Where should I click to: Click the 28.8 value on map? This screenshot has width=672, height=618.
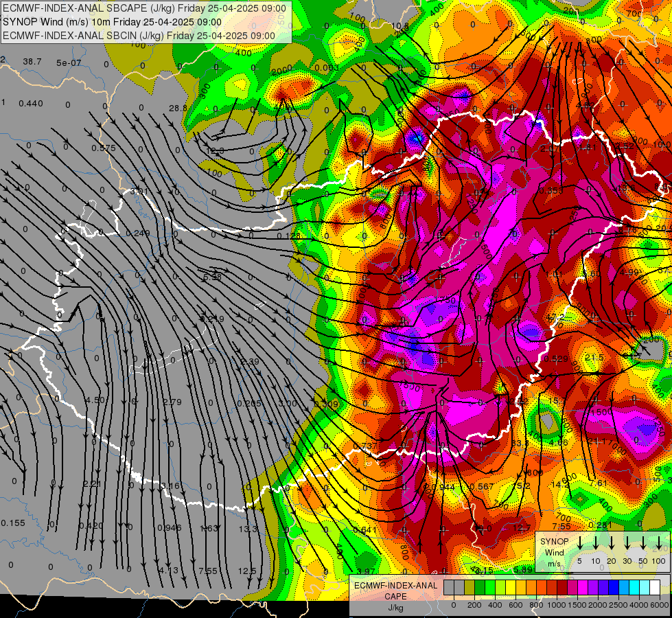178,108
